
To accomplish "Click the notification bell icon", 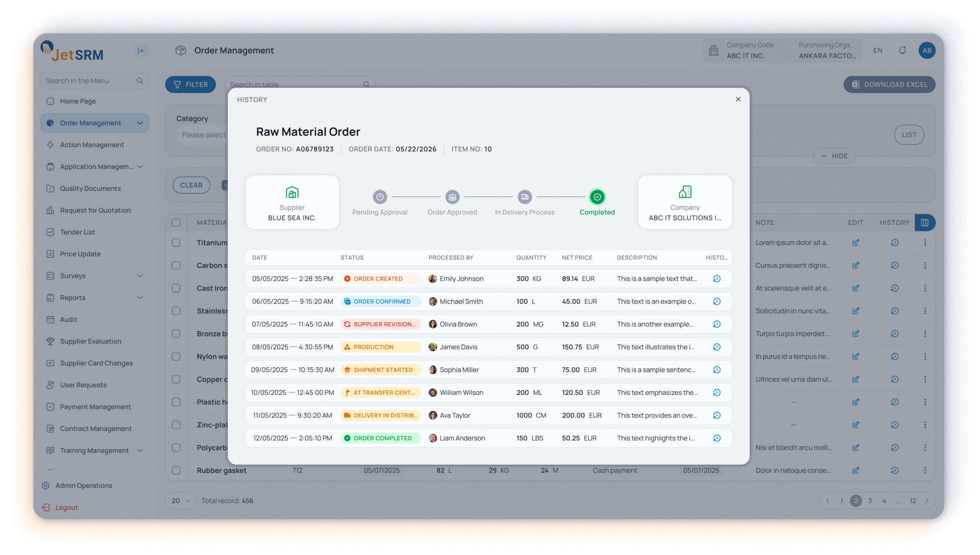I will (902, 51).
